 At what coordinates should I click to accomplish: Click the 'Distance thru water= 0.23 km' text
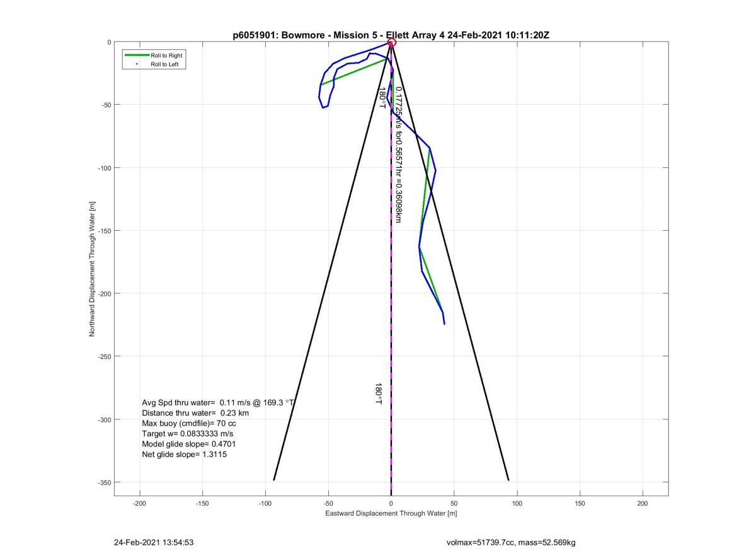click(195, 413)
